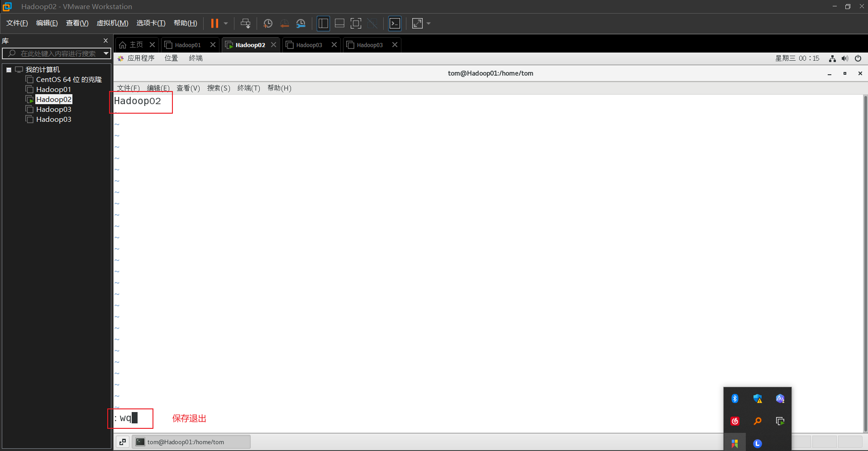
Task: Select the first Hadoop03 library entry
Action: [x=53, y=110]
